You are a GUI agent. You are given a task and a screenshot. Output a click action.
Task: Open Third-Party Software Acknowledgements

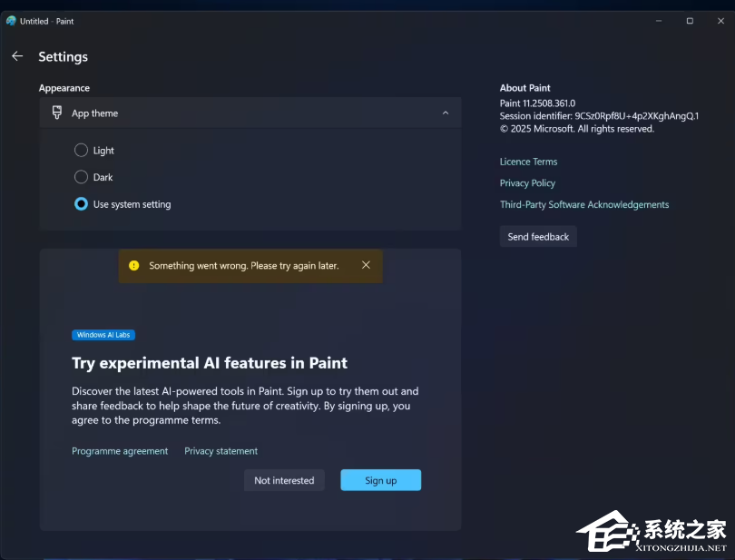584,204
